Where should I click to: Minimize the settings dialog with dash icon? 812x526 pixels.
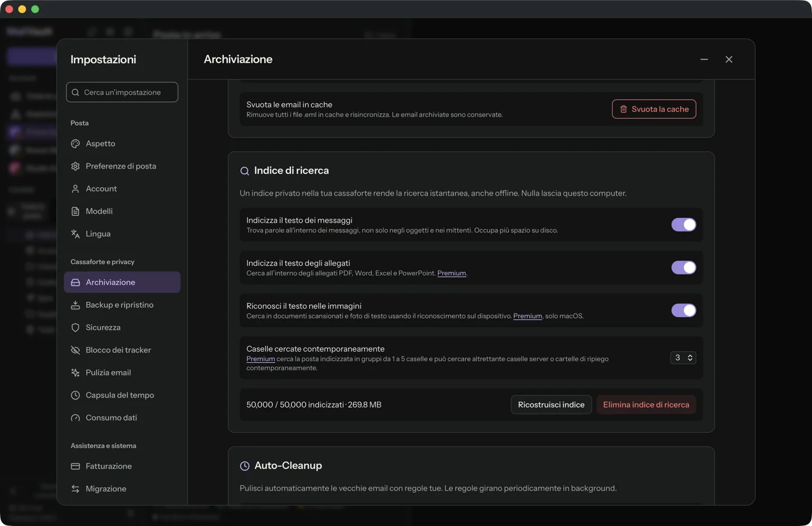704,59
